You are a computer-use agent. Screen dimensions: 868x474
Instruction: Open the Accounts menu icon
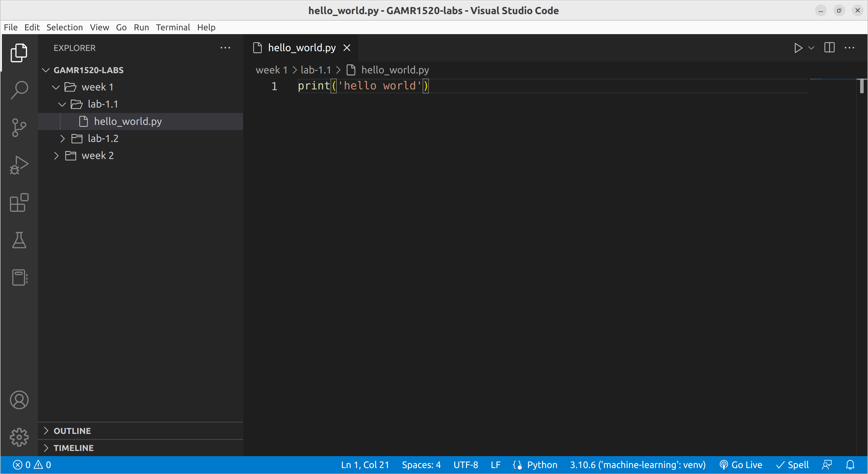click(19, 400)
